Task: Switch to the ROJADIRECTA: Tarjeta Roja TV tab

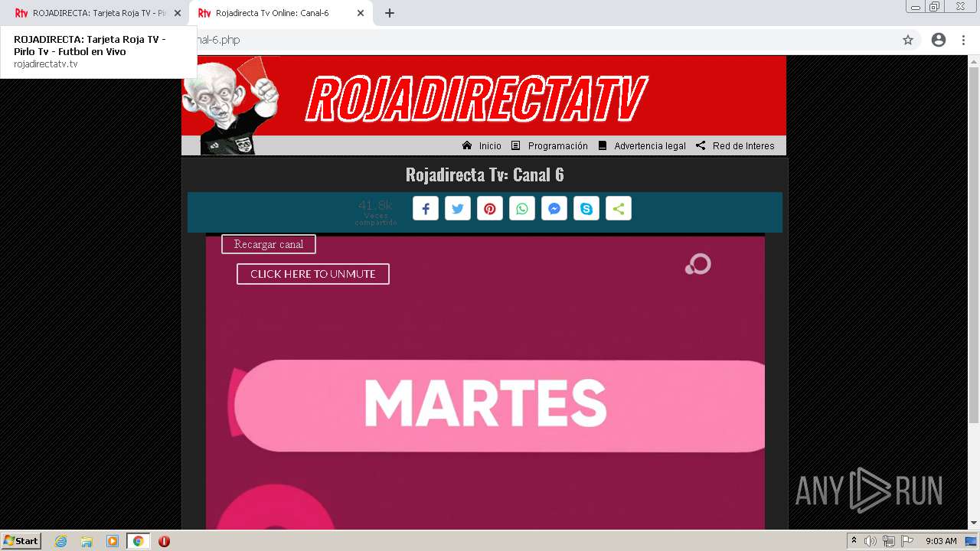Action: (96, 13)
